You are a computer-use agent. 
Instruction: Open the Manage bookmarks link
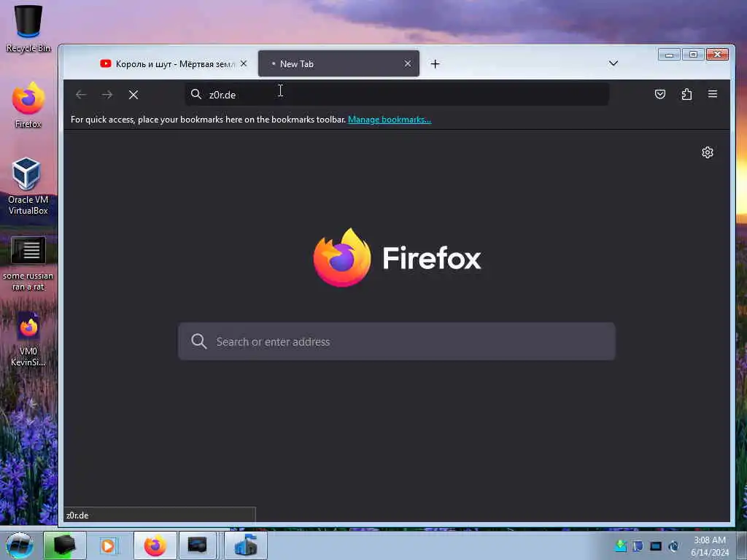(390, 120)
